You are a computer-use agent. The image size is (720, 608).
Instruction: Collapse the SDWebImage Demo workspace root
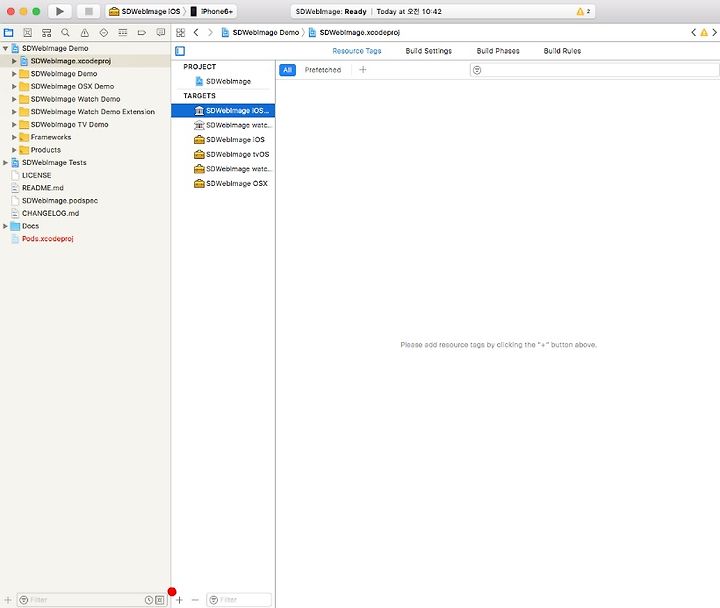[6, 48]
